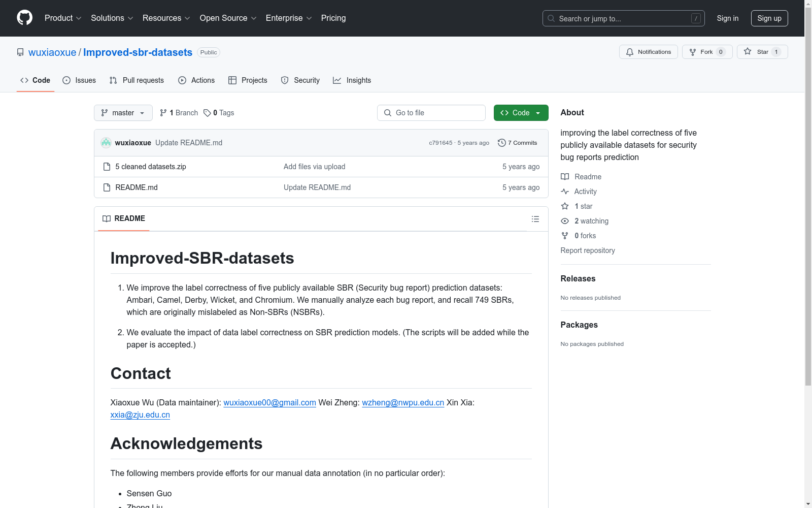Click the slash shortcut key icon
The width and height of the screenshot is (812, 508).
pyautogui.click(x=696, y=18)
